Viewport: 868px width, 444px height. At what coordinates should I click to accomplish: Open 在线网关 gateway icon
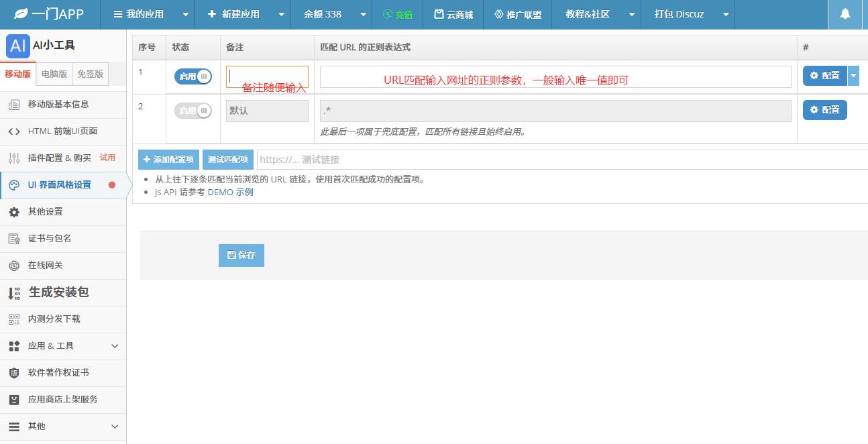(14, 266)
